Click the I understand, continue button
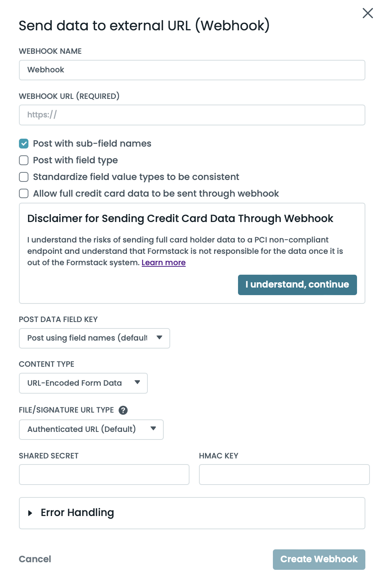The height and width of the screenshot is (588, 379). 297,285
